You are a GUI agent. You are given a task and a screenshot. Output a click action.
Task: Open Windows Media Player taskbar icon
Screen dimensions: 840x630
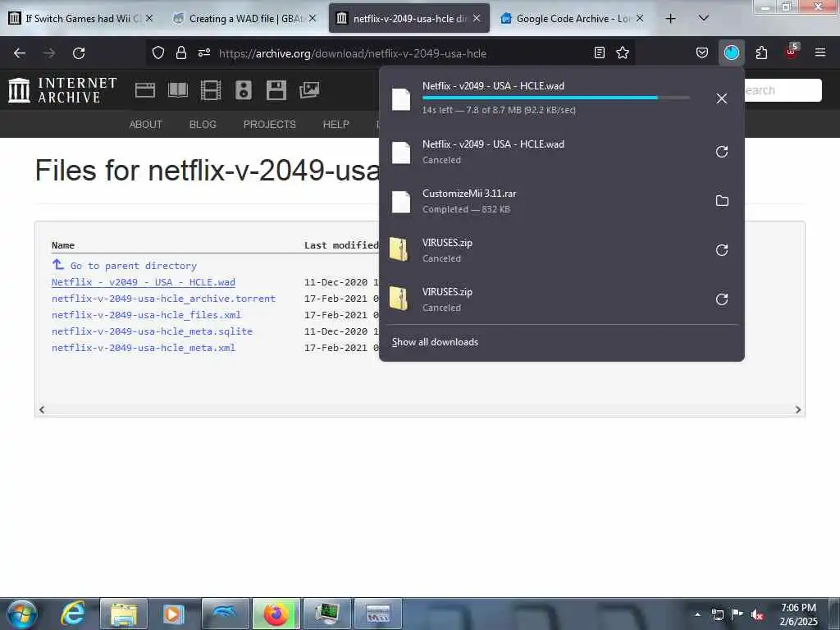pyautogui.click(x=173, y=614)
